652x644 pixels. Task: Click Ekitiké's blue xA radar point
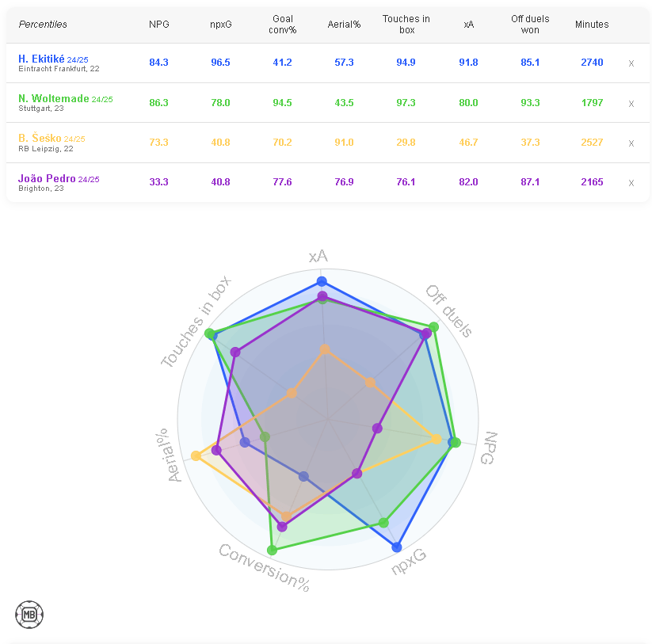pos(322,281)
